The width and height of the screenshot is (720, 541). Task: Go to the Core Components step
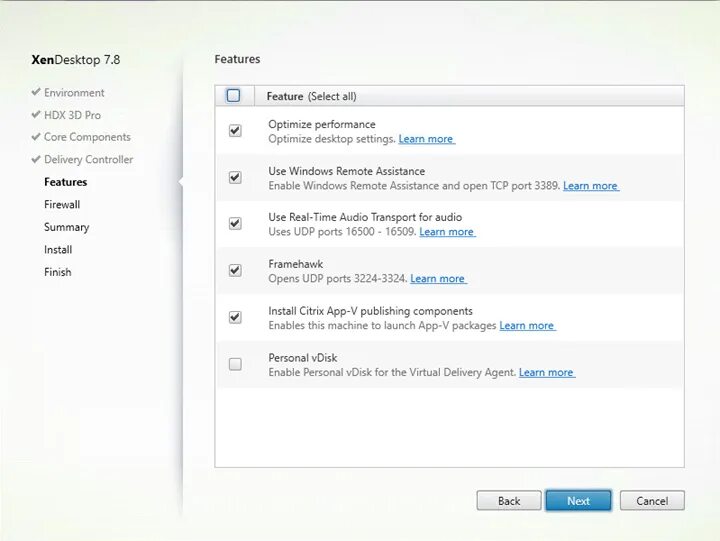point(87,137)
